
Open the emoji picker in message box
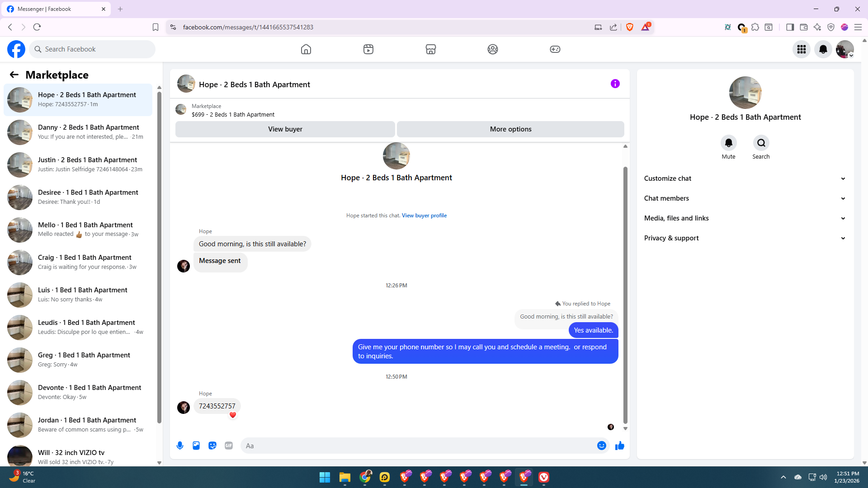coord(601,446)
